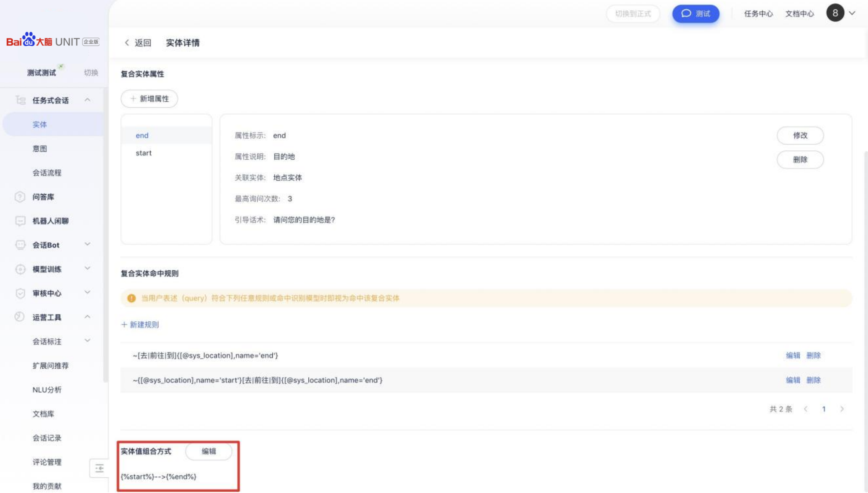Click the 任务式会话 sidebar icon
Image resolution: width=868 pixels, height=493 pixels.
pos(20,100)
